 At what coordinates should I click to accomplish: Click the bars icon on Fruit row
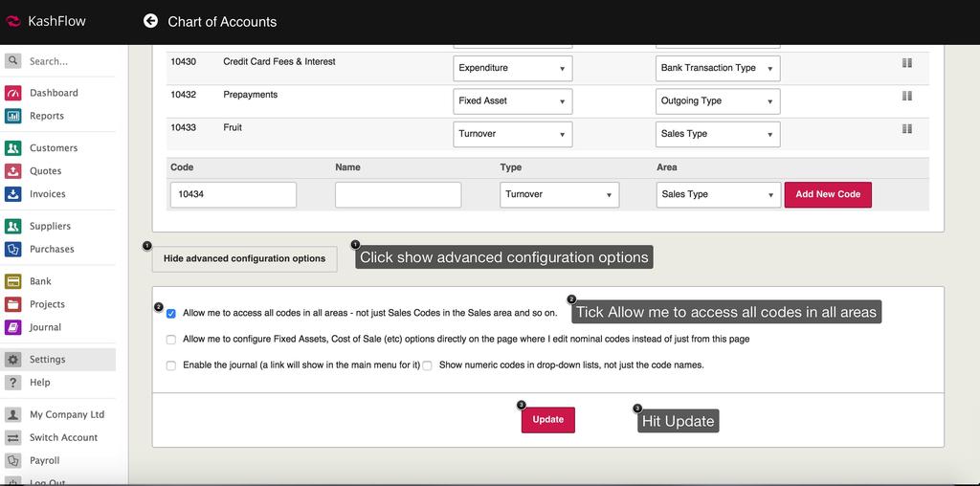pos(906,129)
